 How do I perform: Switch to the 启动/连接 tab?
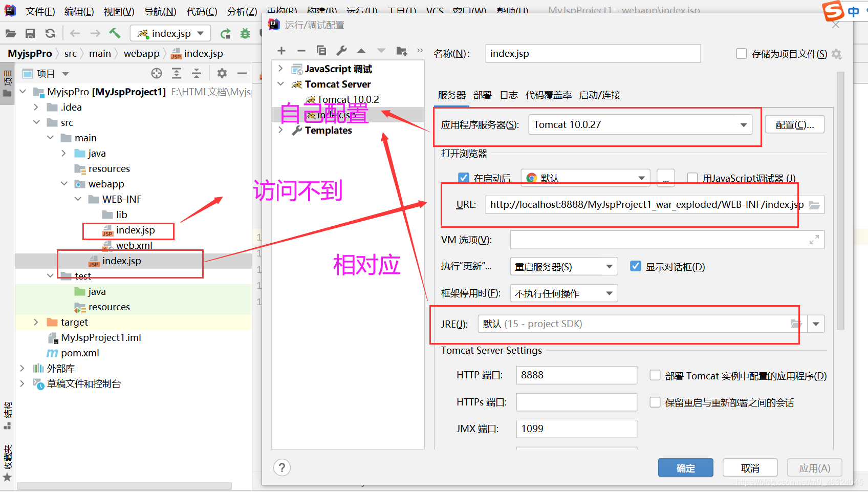pos(600,95)
